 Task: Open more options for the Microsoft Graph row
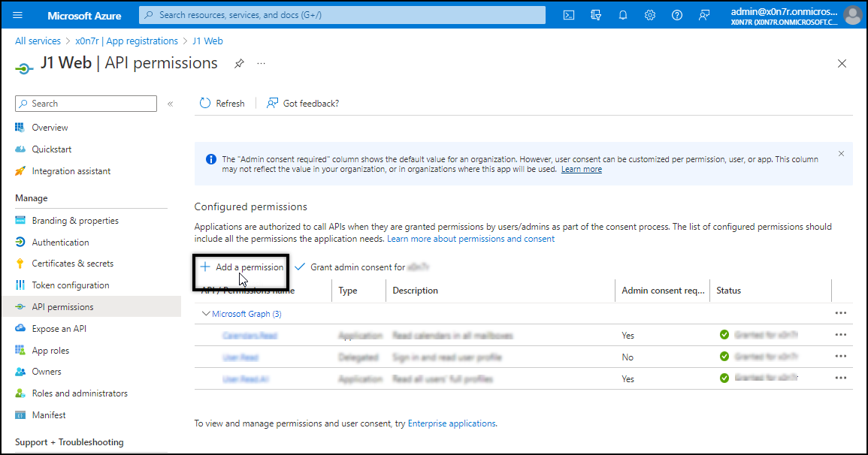pos(840,313)
